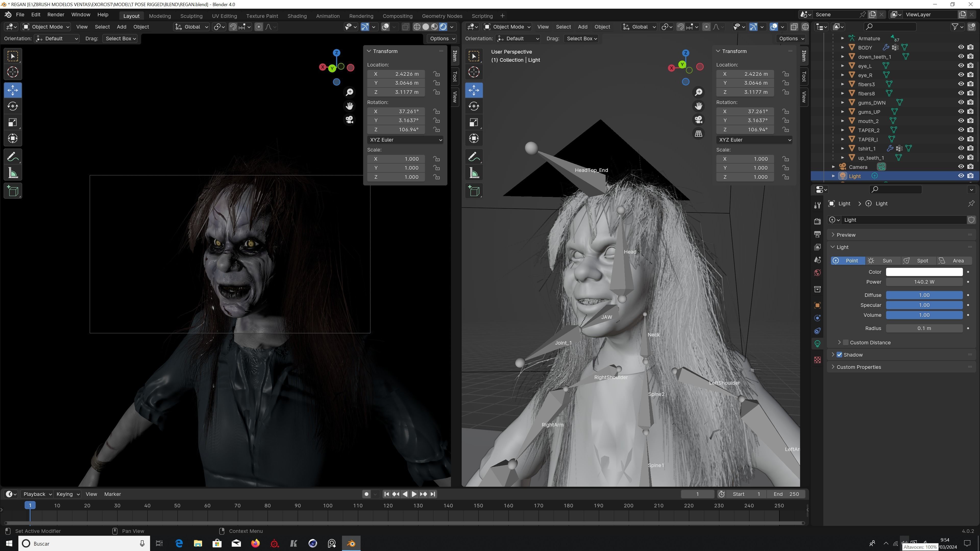Lock the Location X value in left panel
The width and height of the screenshot is (980, 551).
point(436,74)
